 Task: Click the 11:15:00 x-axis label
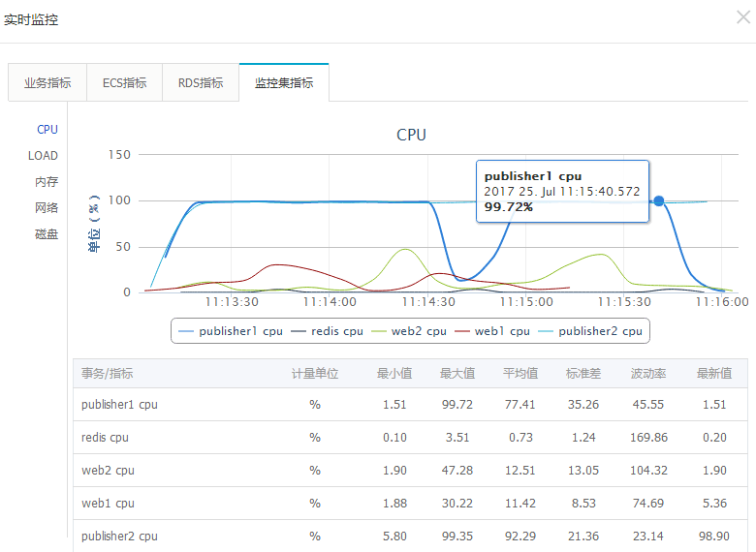point(526,302)
